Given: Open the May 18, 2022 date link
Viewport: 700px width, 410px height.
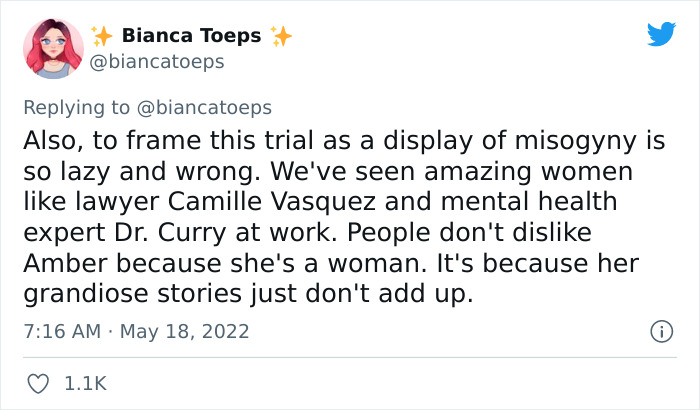Looking at the screenshot, I should click(x=186, y=330).
